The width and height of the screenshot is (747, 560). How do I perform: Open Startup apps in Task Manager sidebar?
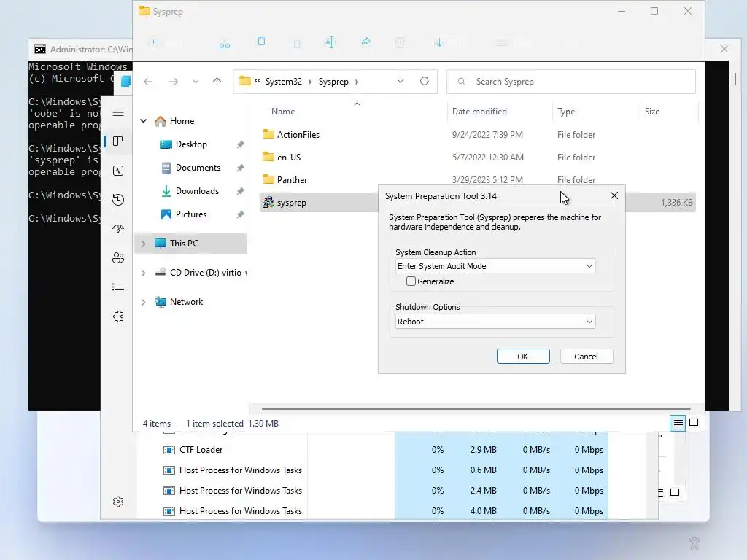[x=118, y=228]
